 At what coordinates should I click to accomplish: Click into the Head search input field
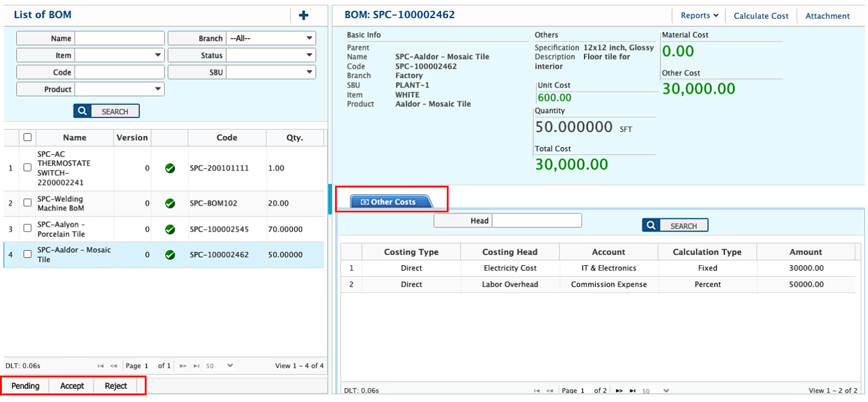click(537, 221)
